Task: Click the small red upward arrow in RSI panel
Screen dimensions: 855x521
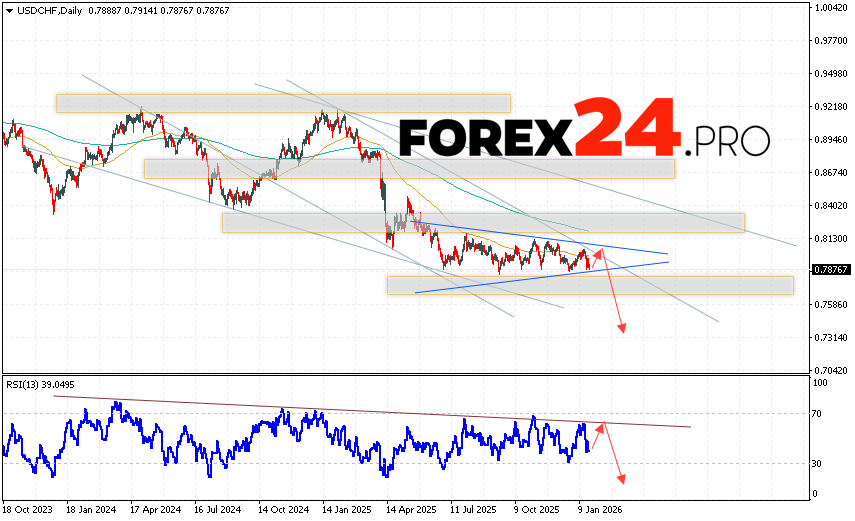Action: coord(601,427)
